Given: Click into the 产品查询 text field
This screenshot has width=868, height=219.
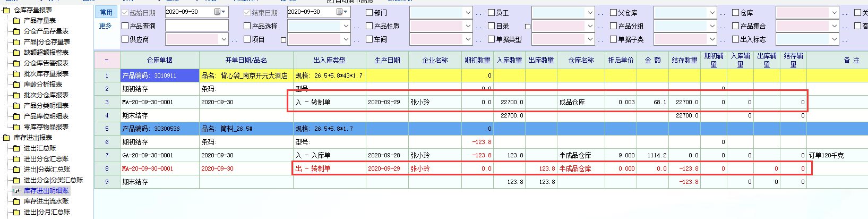Looking at the screenshot, I should (196, 26).
